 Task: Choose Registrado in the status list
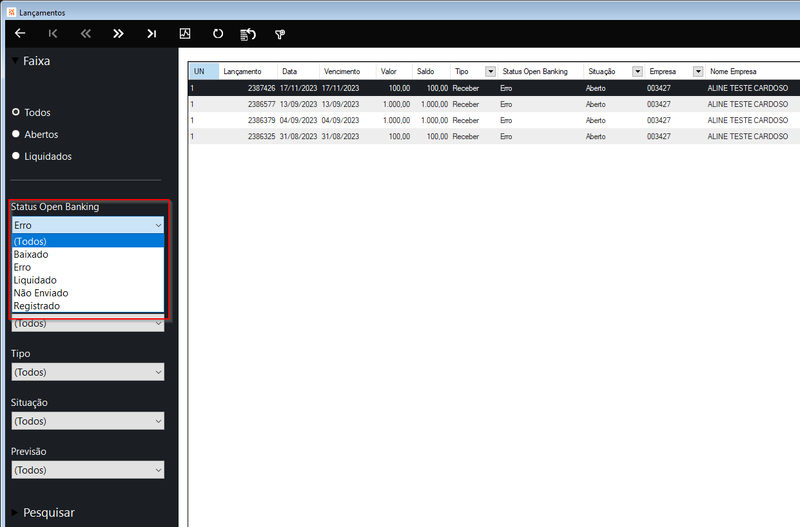(88, 306)
